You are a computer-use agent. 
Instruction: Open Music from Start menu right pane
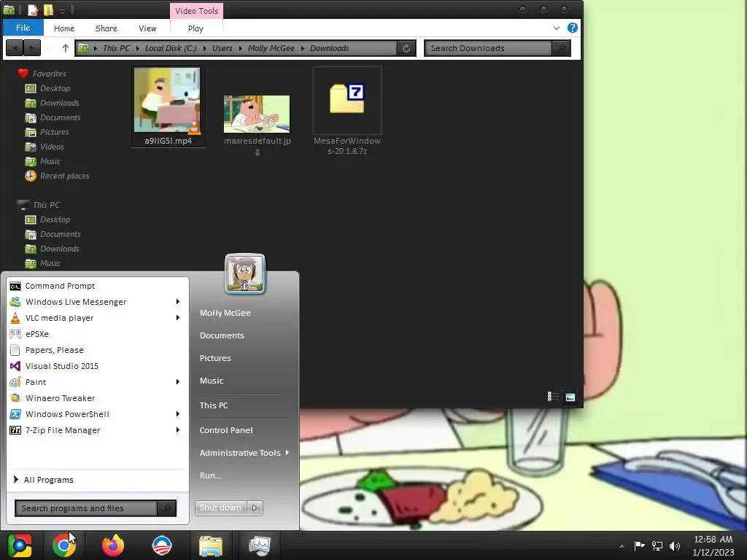[x=212, y=381]
